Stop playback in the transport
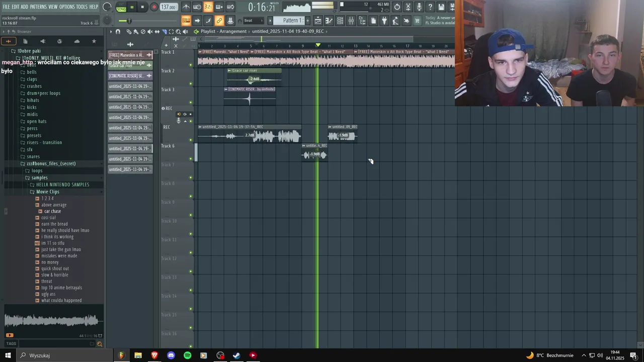 [x=142, y=7]
